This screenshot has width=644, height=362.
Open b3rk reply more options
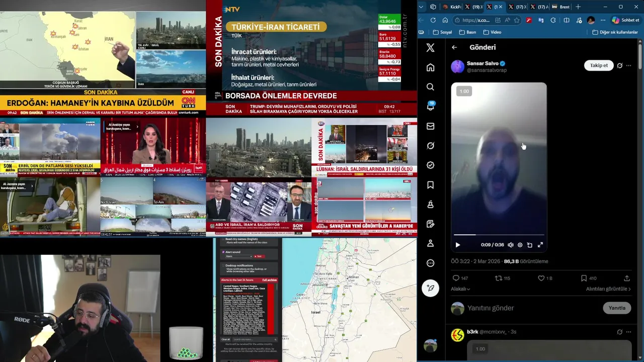(628, 332)
